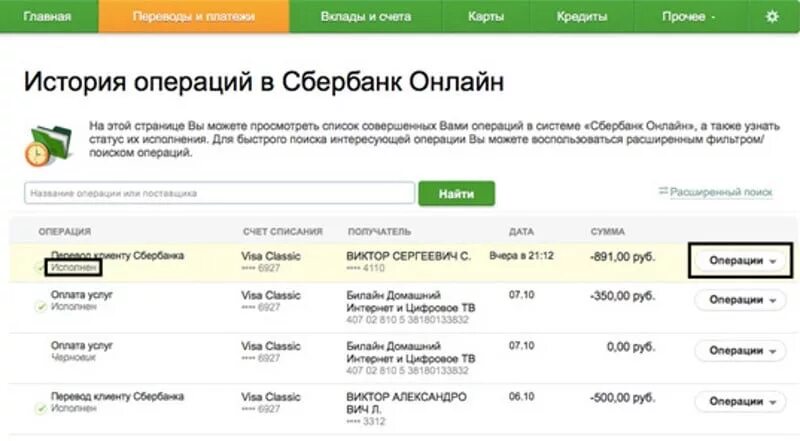This screenshot has height=441, width=800.
Task: Click green checkmark beside -500,00 руб. transfer
Action: [x=40, y=408]
